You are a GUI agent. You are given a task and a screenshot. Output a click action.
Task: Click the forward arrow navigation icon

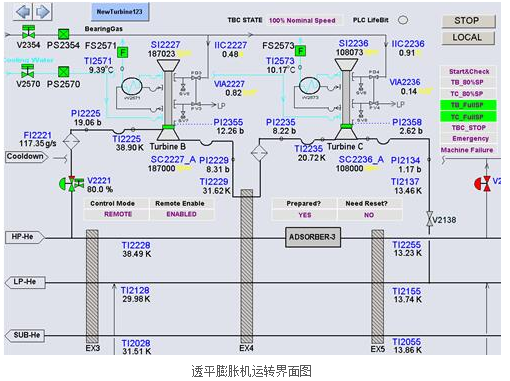(x=43, y=12)
